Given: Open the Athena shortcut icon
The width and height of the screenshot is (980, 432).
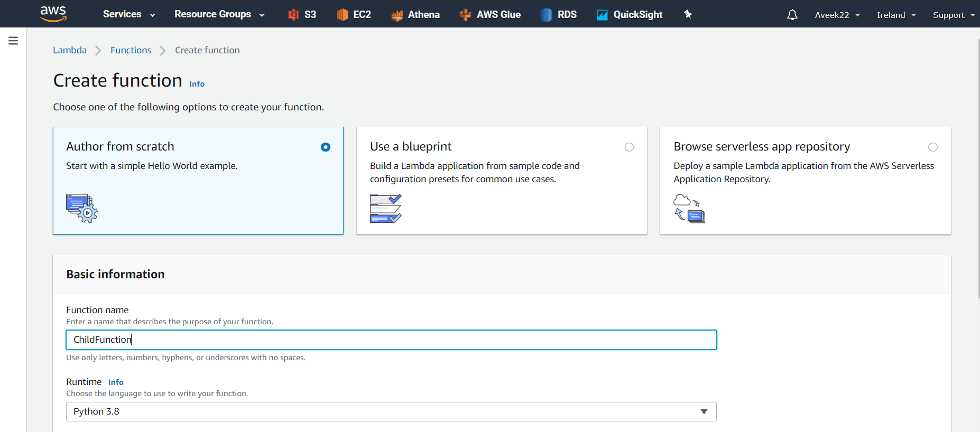Looking at the screenshot, I should (x=397, y=15).
